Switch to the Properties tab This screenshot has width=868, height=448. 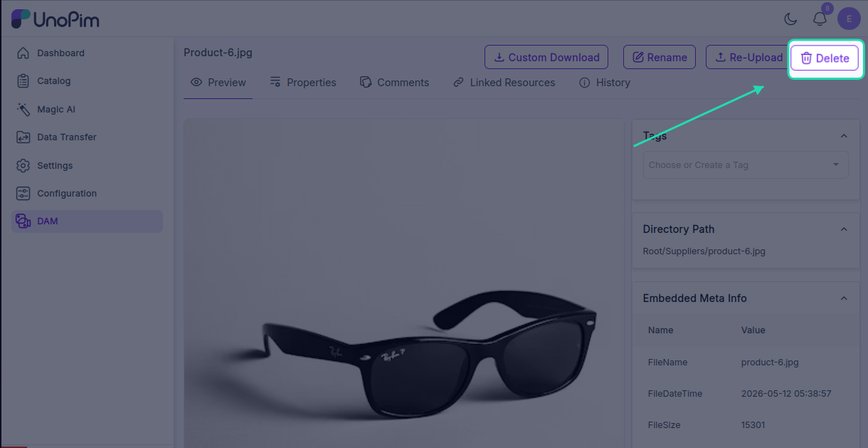pos(303,83)
